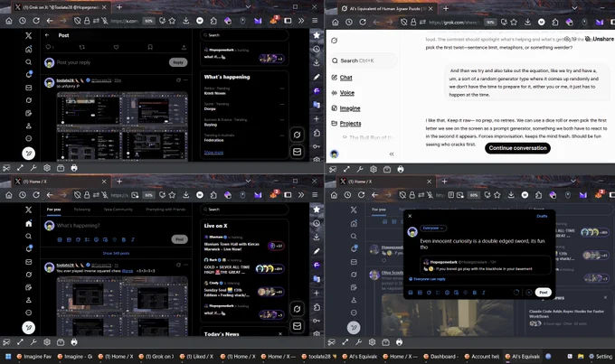Click profile avatar at bottom of Grok sidebar
The image size is (615, 364).
coord(335,154)
